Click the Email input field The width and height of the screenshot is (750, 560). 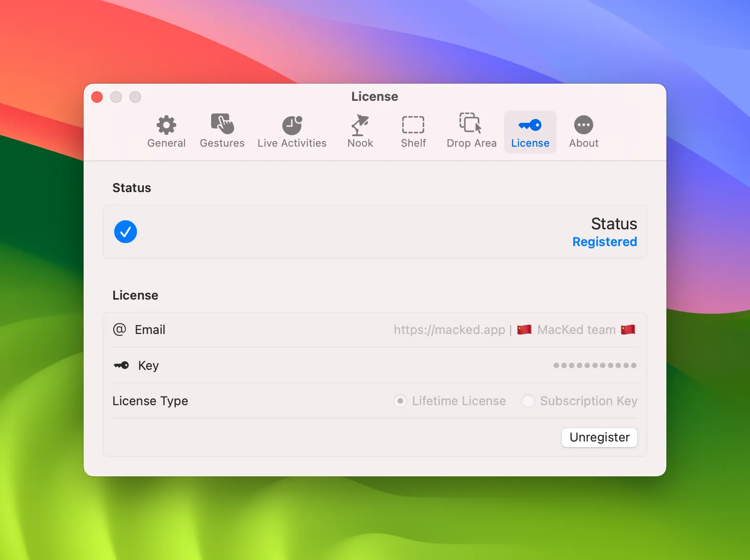pyautogui.click(x=514, y=330)
